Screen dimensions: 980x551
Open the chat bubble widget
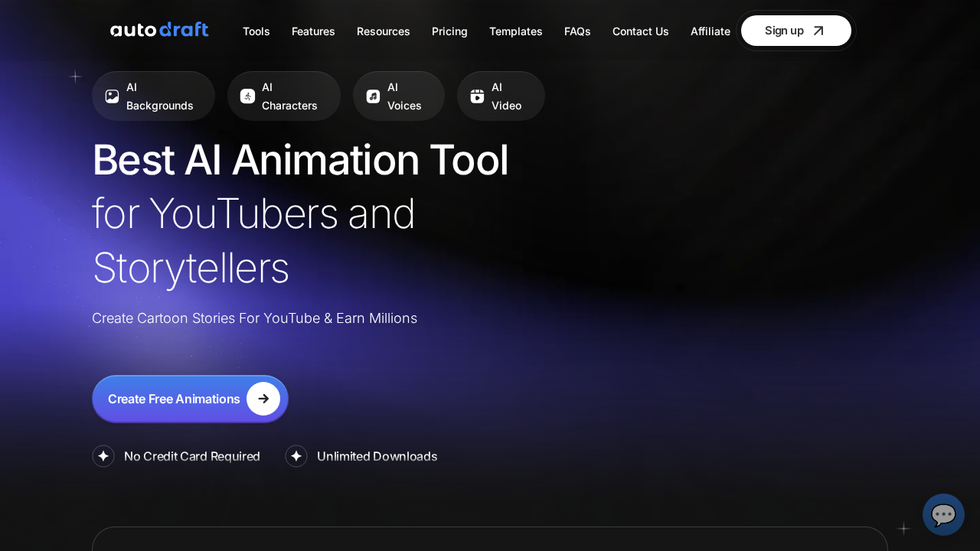[943, 514]
